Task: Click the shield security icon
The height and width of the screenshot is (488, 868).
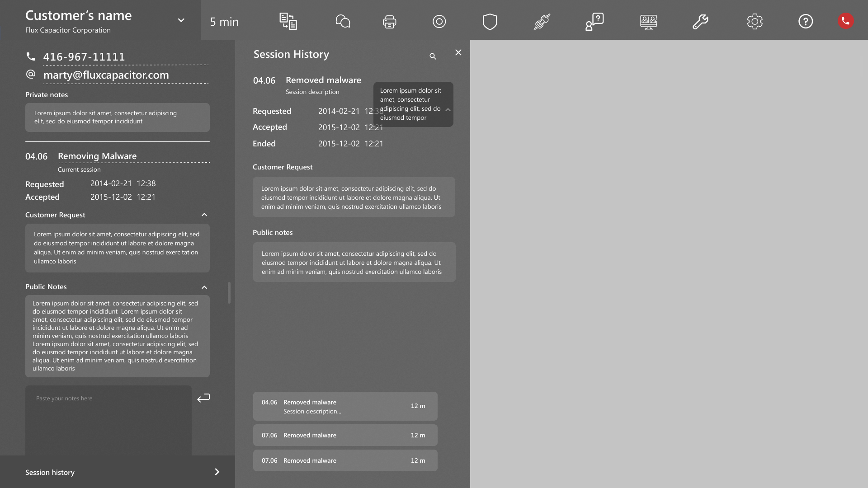Action: click(490, 22)
